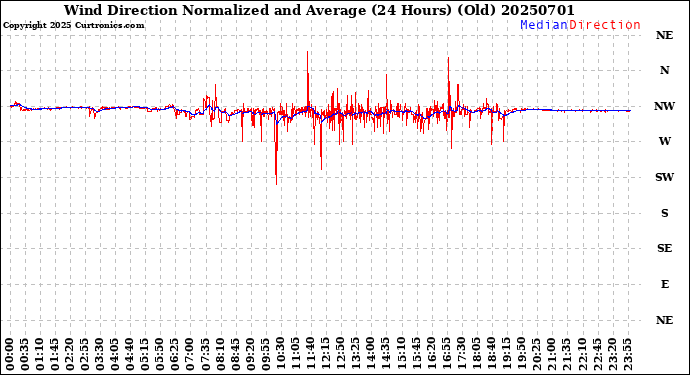Click the 02:20 time axis label

[x=70, y=355]
